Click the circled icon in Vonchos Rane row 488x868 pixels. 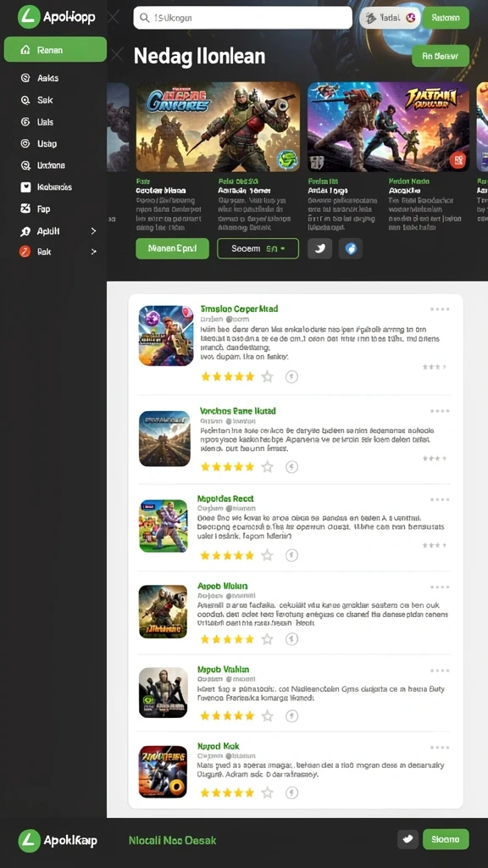(x=291, y=467)
